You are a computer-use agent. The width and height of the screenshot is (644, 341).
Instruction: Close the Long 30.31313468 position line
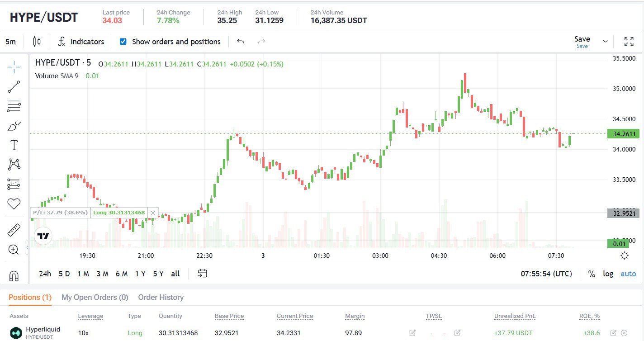point(153,213)
